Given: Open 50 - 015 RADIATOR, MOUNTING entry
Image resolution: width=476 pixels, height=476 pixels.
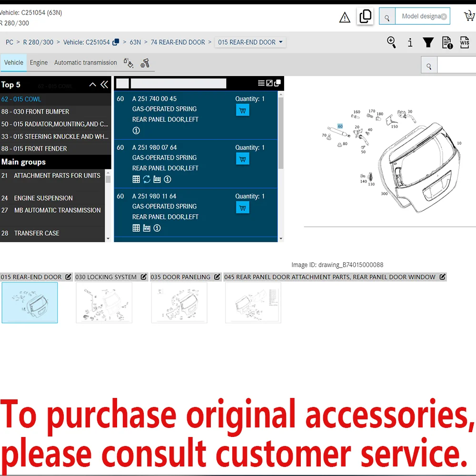Looking at the screenshot, I should point(55,124).
